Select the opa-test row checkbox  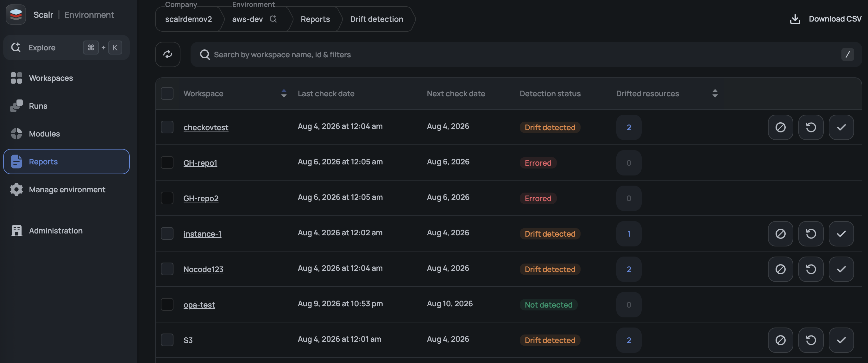tap(167, 304)
